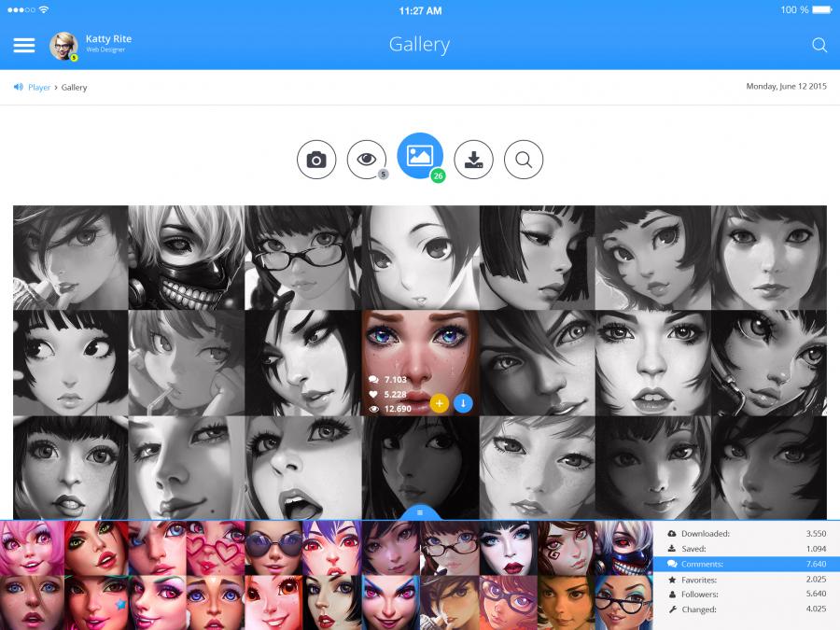Select the Favorites value 2.025
The image size is (840, 630).
(x=816, y=579)
